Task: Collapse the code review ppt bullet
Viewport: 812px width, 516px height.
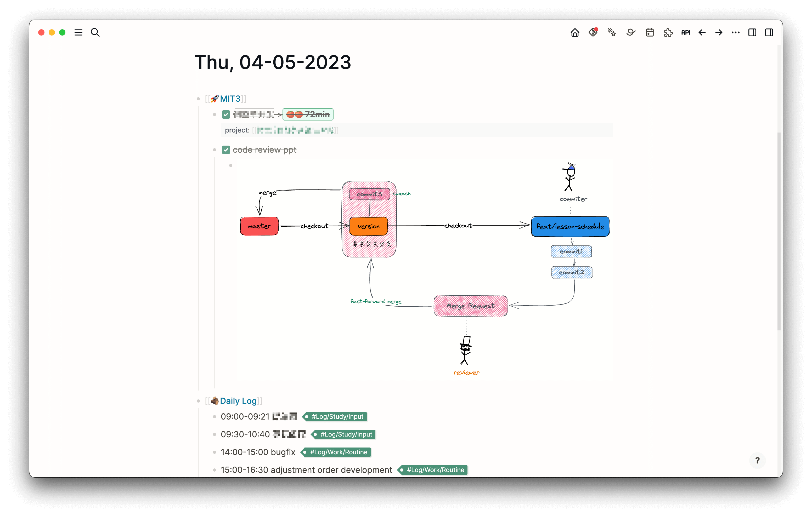Action: (214, 150)
